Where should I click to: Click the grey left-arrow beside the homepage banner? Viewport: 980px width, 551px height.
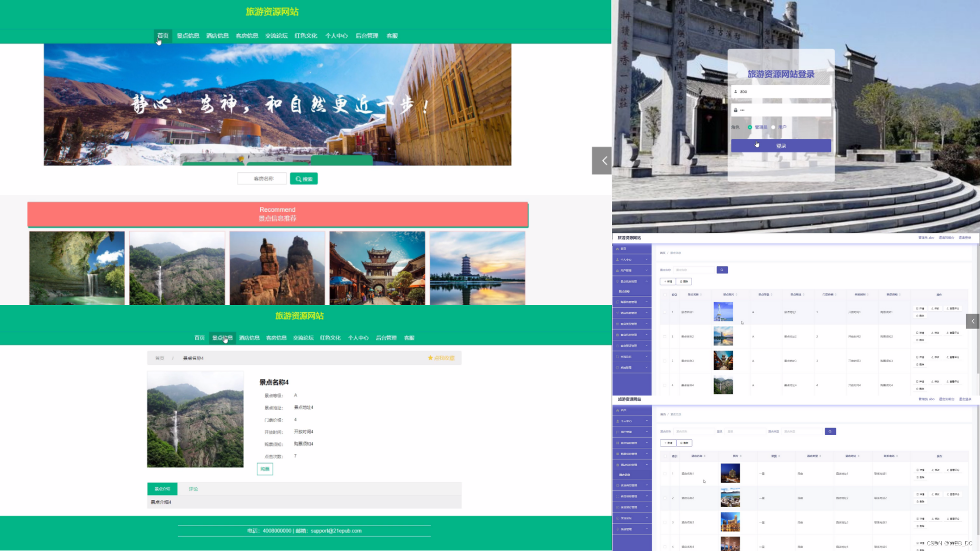pos(602,161)
